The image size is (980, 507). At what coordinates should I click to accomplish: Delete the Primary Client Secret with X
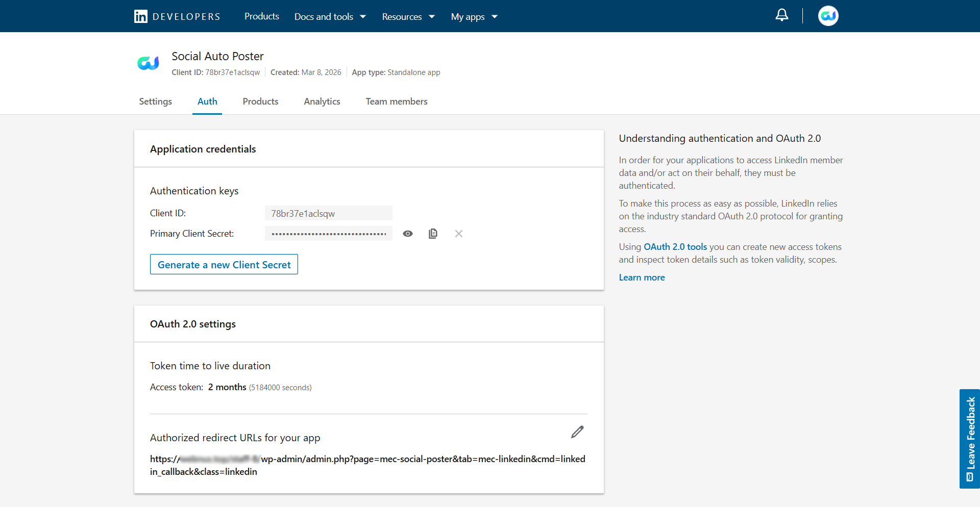459,234
